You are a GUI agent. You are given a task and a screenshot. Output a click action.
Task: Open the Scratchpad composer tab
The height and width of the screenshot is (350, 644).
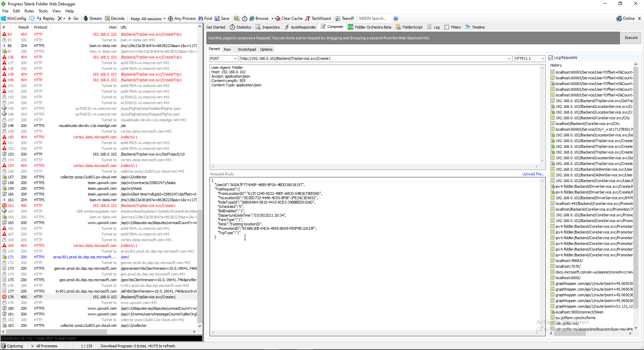pyautogui.click(x=247, y=49)
